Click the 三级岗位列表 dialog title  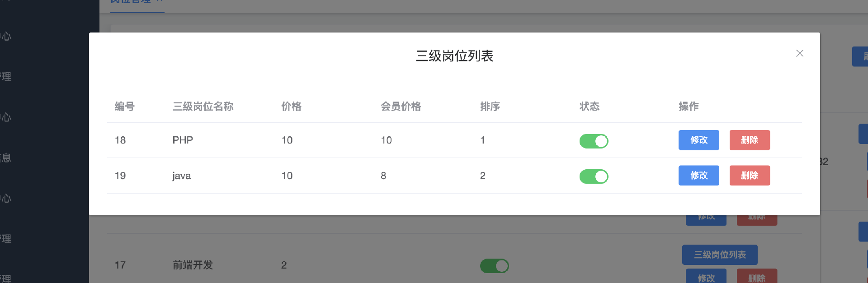[x=454, y=56]
